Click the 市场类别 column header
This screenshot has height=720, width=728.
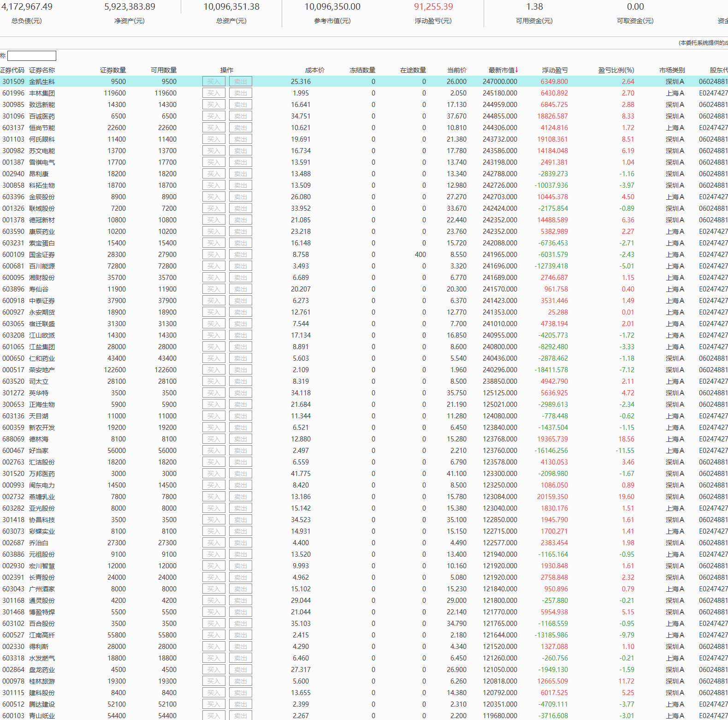[x=672, y=70]
